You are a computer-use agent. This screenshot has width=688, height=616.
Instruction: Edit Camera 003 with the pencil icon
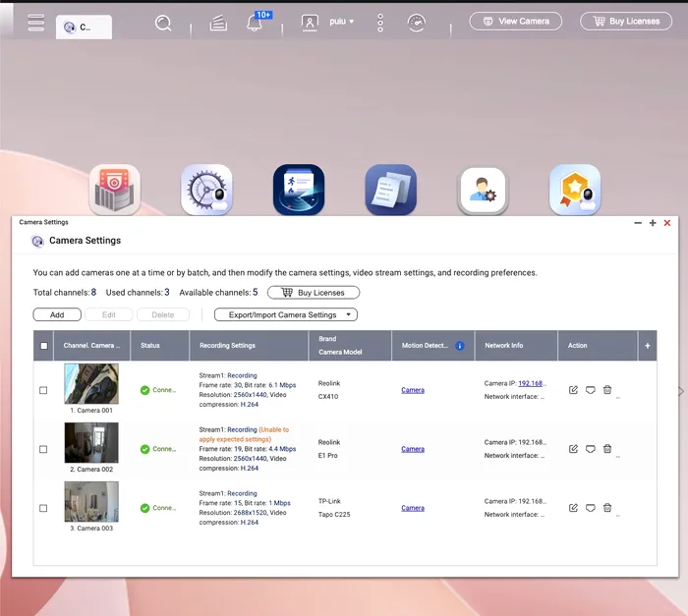click(573, 508)
